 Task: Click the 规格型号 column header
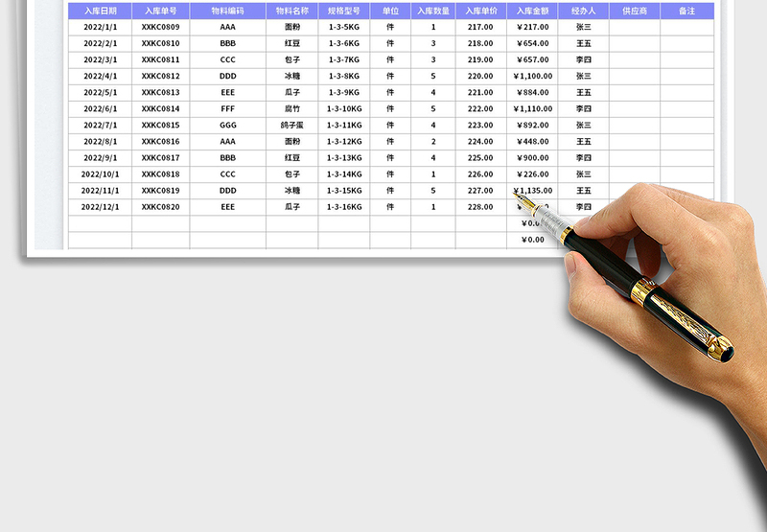343,11
